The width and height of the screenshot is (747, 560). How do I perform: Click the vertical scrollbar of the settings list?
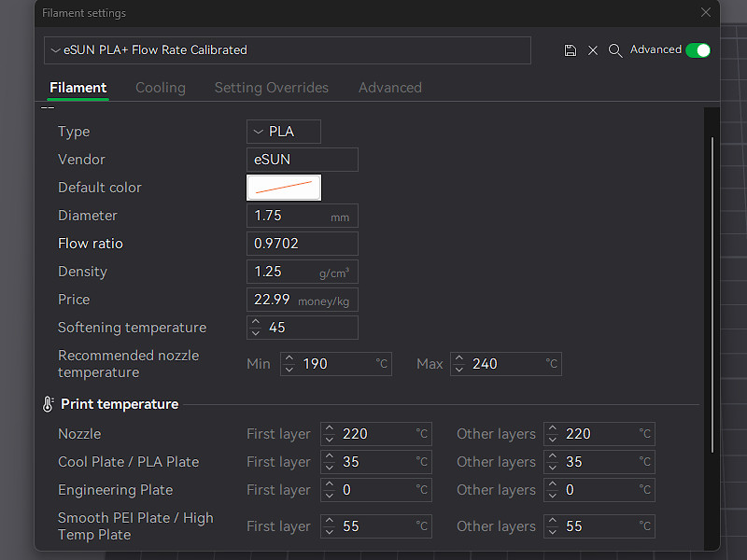(x=712, y=295)
